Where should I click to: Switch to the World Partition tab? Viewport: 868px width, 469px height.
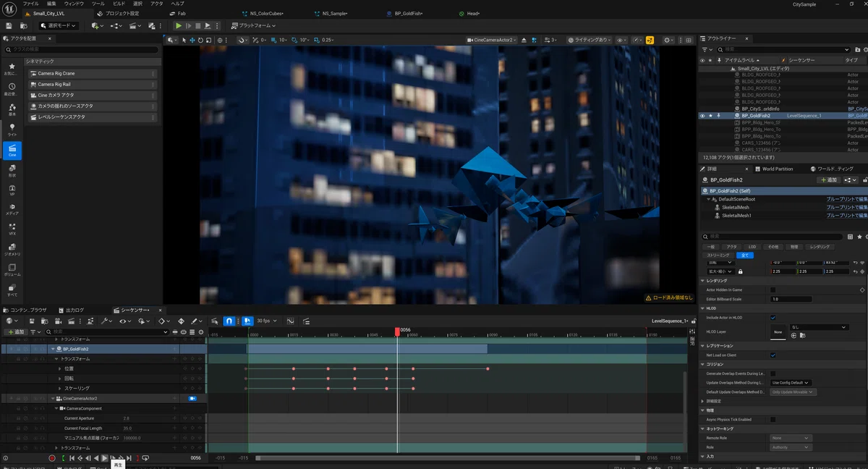[778, 169]
